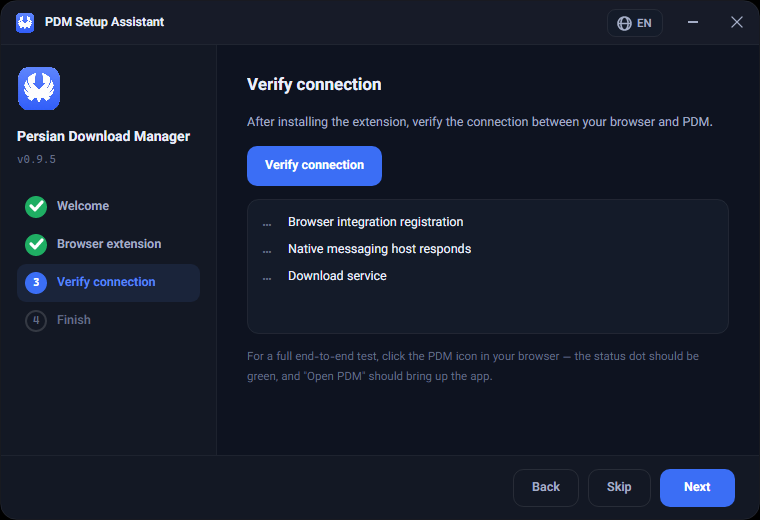Go to the Browser extension step
Screen dimensions: 760x520
(x=108, y=244)
